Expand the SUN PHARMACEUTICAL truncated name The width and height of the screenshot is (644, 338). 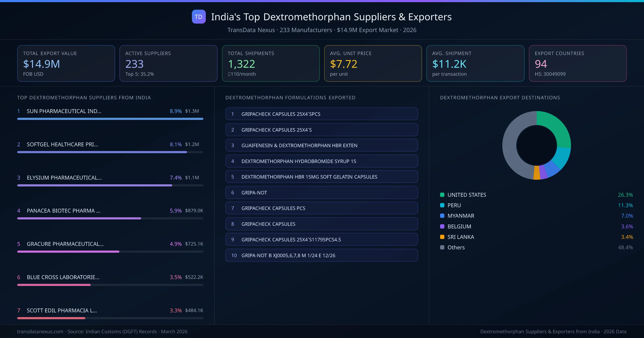point(64,111)
